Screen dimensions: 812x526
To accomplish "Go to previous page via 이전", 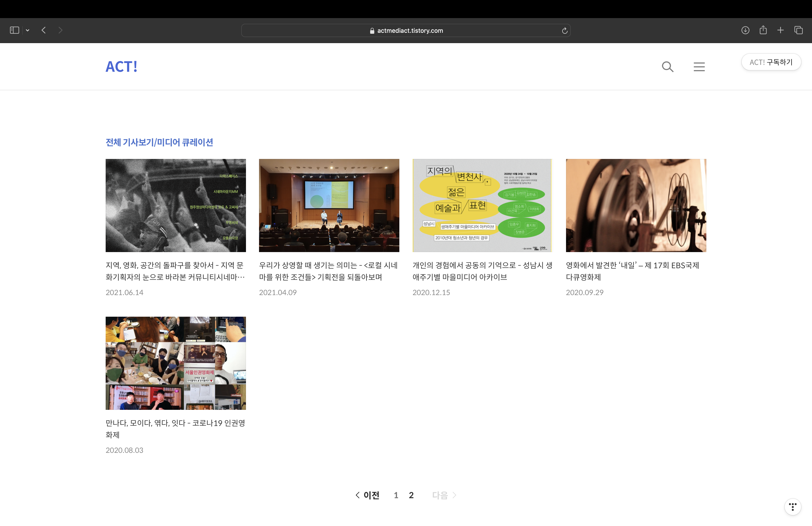I will coord(368,495).
